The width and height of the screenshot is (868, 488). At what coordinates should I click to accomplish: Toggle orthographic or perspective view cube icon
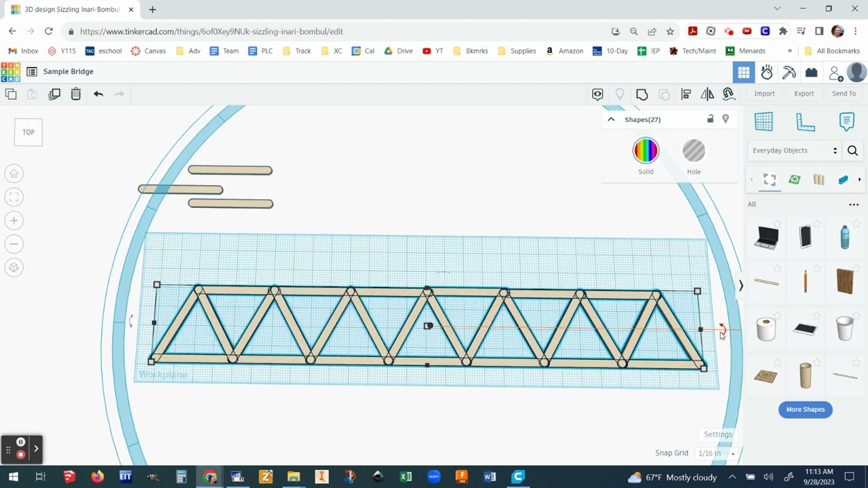[14, 268]
